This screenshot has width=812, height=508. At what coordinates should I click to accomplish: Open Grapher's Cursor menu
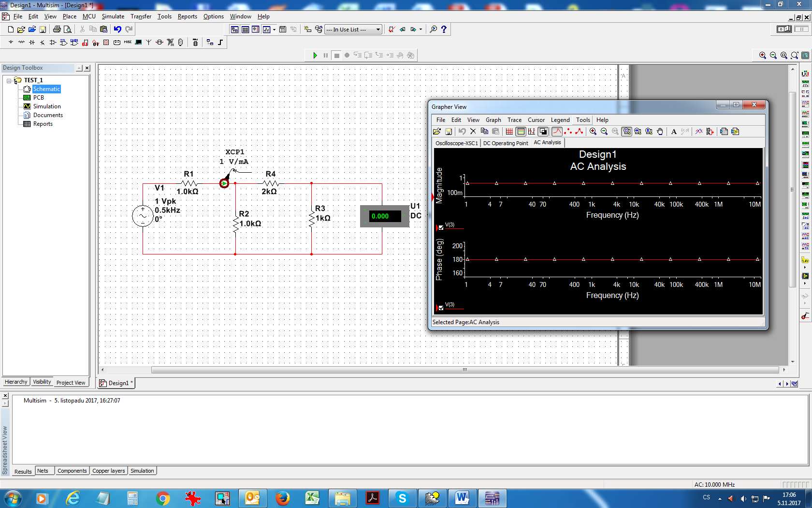click(536, 120)
